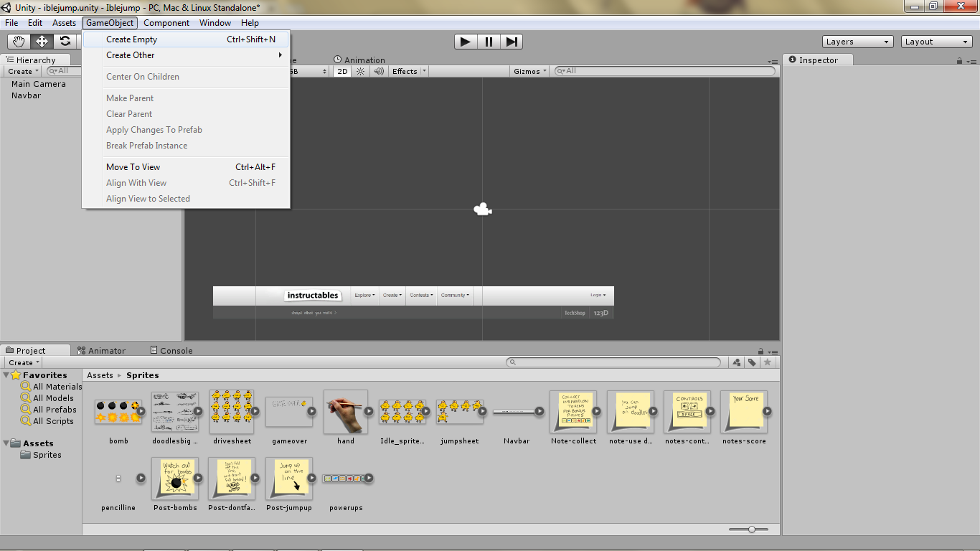Select Main Camera in the Hierarchy
This screenshot has height=551, width=980.
click(x=39, y=84)
